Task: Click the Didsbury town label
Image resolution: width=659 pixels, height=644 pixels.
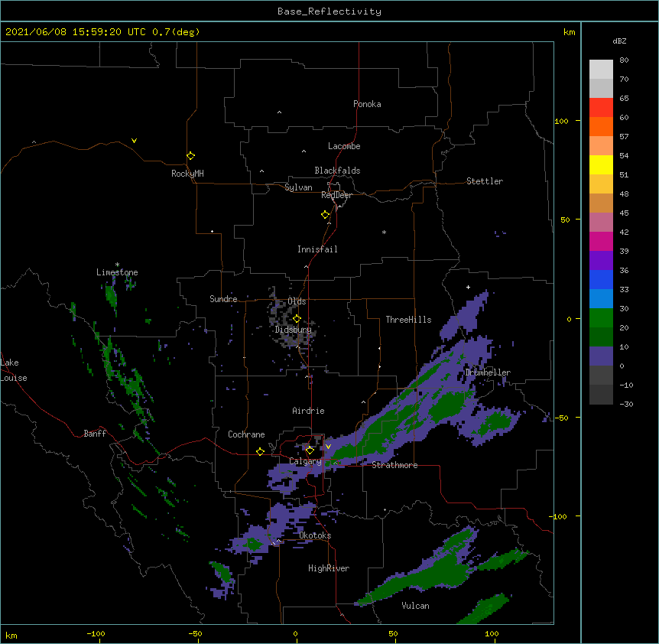Action: point(294,330)
